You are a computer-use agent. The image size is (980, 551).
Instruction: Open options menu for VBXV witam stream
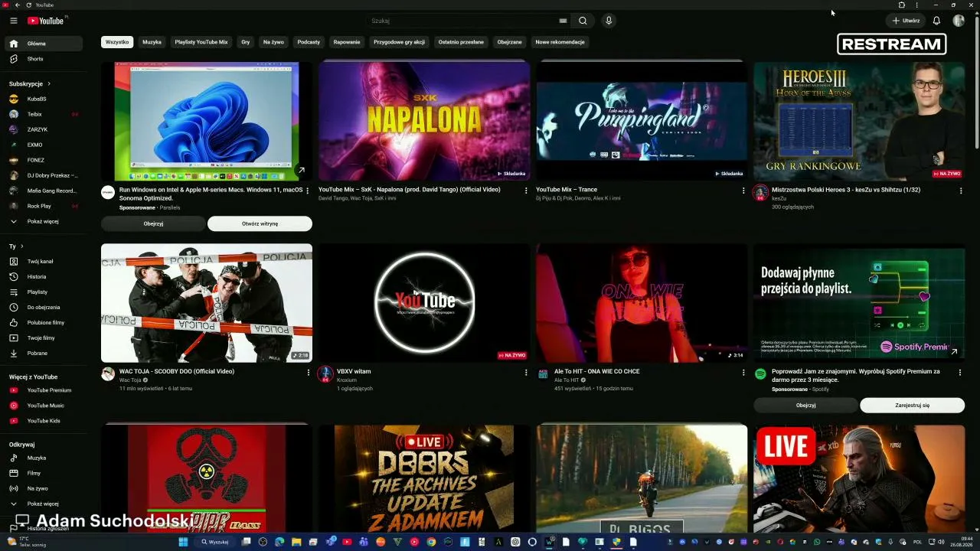[x=526, y=373]
